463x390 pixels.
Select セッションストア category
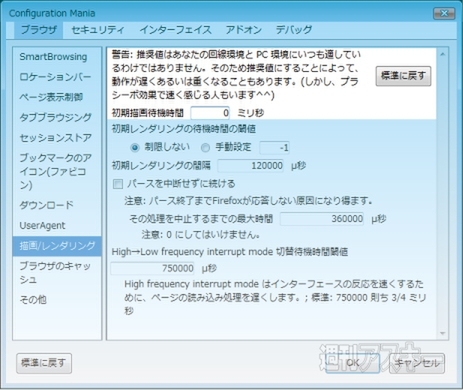pos(57,138)
